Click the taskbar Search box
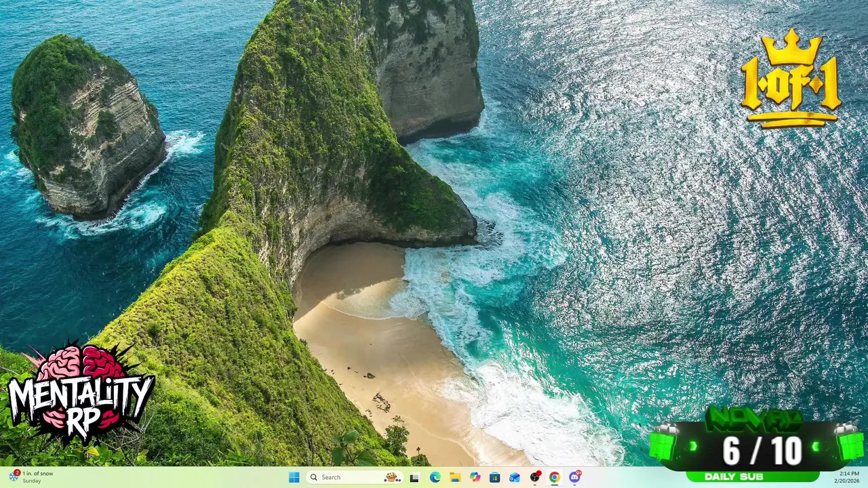Screen dimensions: 868x488 [x=355, y=477]
